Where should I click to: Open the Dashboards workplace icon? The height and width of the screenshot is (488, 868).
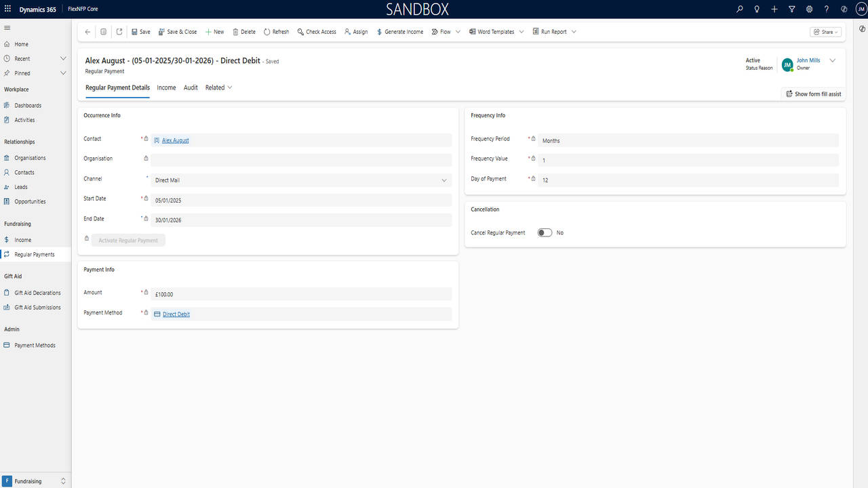point(6,105)
